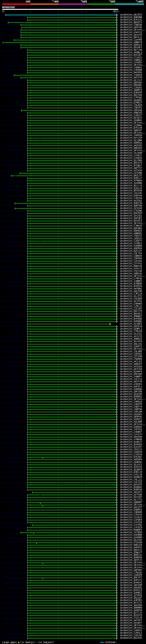Select hit UniRef100_B2A4F4
Screen dimensions: 146x644
(131, 371)
